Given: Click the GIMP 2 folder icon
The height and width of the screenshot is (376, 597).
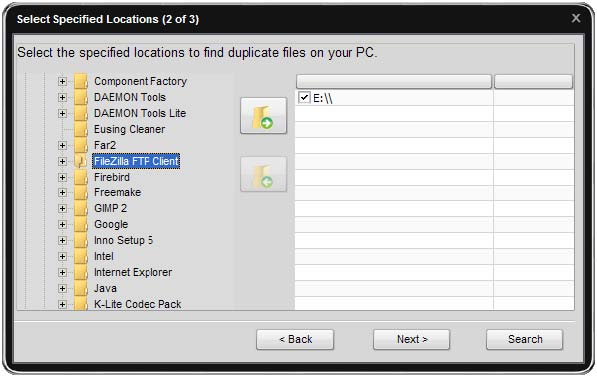Looking at the screenshot, I should pos(80,209).
